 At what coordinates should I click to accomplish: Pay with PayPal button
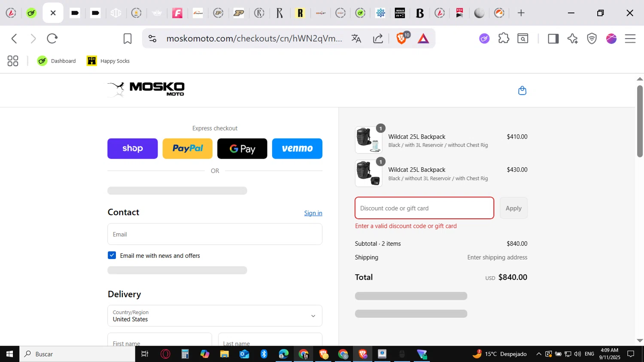187,148
